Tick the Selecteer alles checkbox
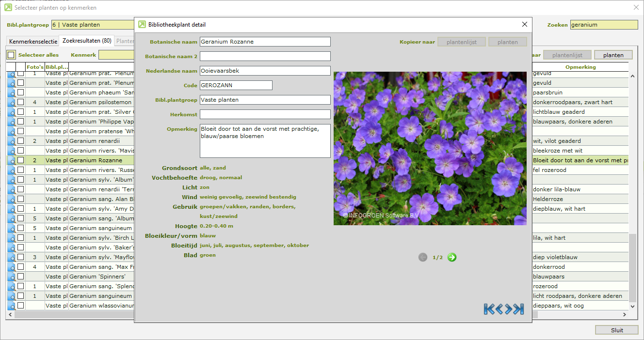Image resolution: width=644 pixels, height=340 pixels. 11,55
